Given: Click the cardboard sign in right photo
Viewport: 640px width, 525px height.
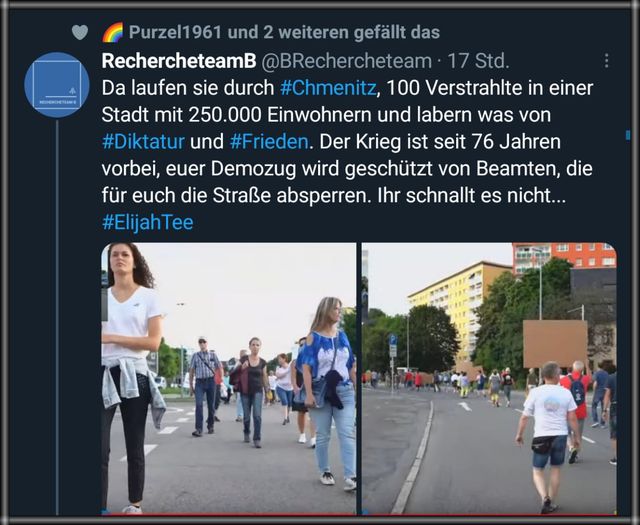Looking at the screenshot, I should click(x=555, y=344).
